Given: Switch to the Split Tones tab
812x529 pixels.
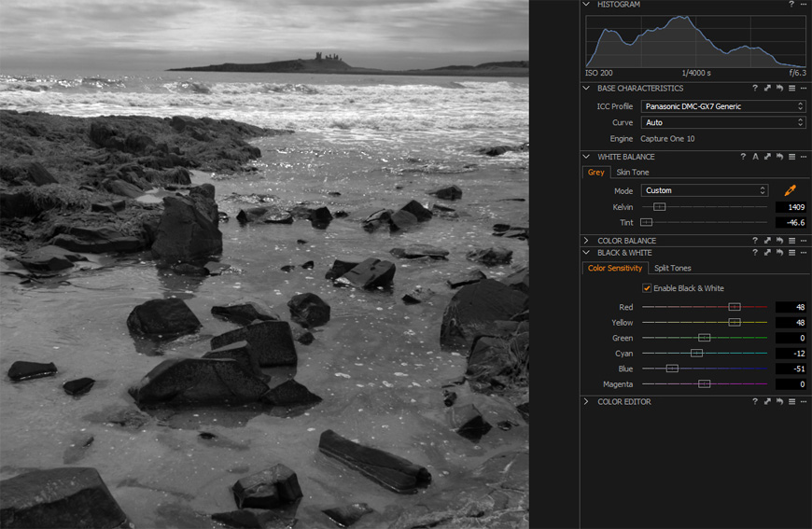Looking at the screenshot, I should coord(673,269).
